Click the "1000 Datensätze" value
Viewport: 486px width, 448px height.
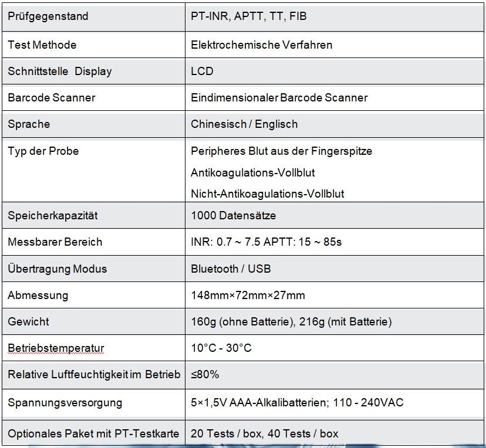(x=234, y=215)
